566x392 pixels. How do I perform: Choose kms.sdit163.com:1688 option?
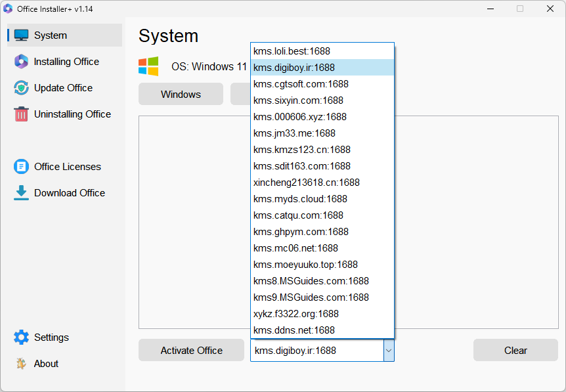click(322, 166)
